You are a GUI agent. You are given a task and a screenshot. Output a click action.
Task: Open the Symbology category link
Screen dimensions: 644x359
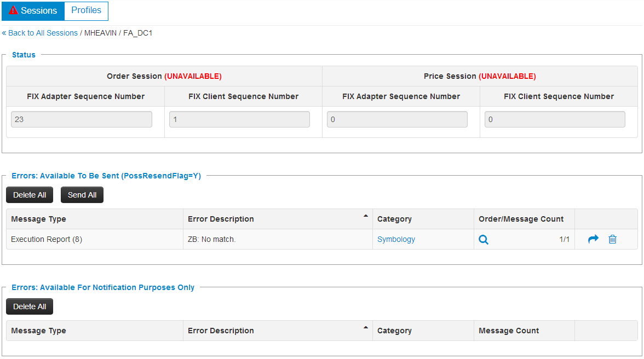pyautogui.click(x=396, y=239)
